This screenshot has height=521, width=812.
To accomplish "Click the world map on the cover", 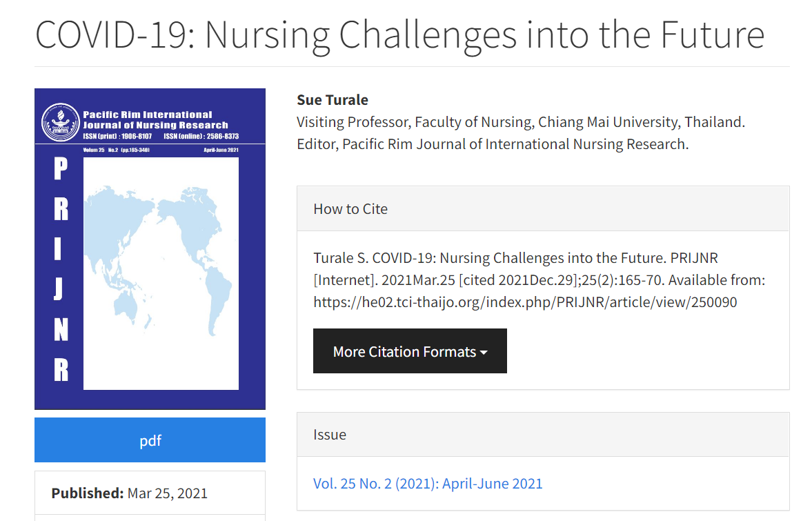I will point(158,260).
